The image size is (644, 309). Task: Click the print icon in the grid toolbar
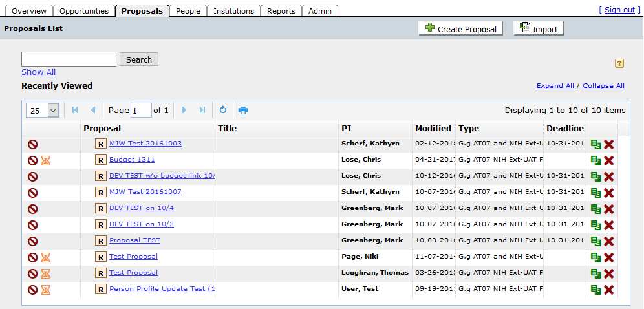click(243, 111)
